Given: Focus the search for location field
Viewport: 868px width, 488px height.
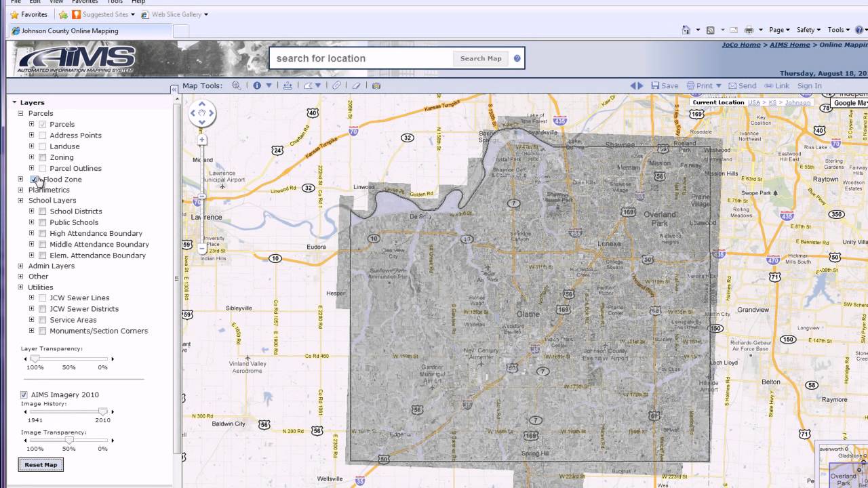Looking at the screenshot, I should 362,58.
